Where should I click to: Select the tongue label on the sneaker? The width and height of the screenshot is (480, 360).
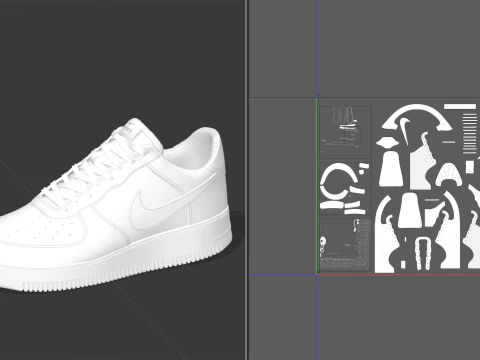pyautogui.click(x=128, y=128)
